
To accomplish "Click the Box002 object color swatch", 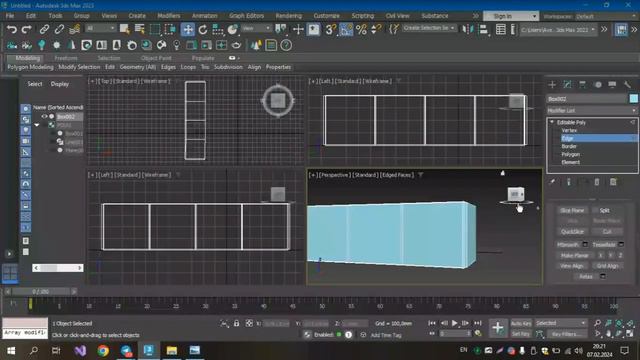I will (633, 98).
